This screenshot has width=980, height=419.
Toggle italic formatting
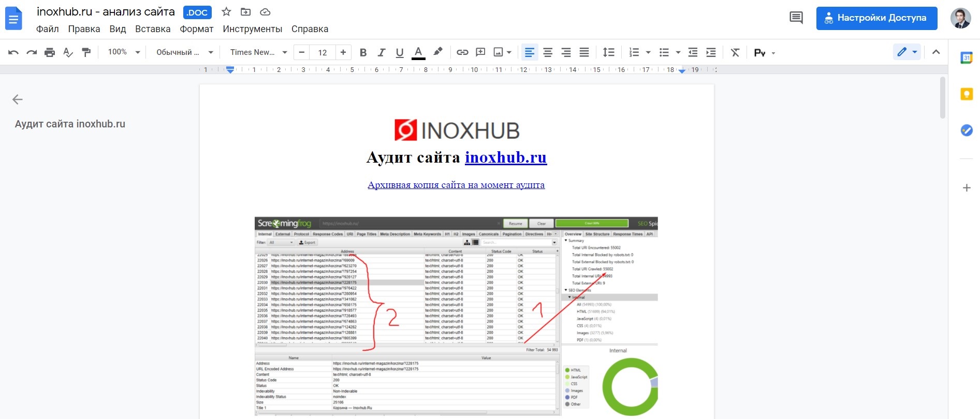(382, 52)
